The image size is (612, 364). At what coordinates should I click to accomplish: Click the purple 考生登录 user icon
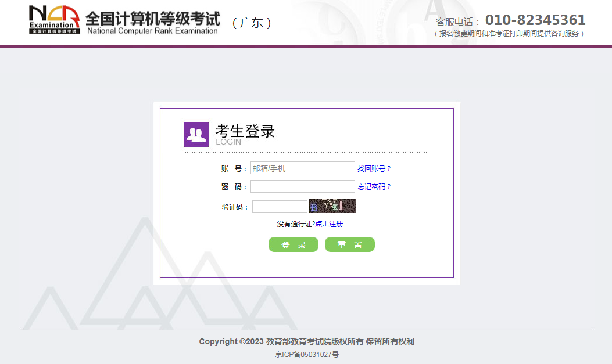[195, 134]
